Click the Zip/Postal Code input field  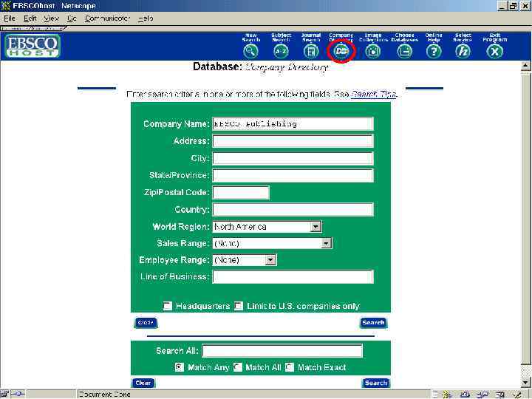241,192
